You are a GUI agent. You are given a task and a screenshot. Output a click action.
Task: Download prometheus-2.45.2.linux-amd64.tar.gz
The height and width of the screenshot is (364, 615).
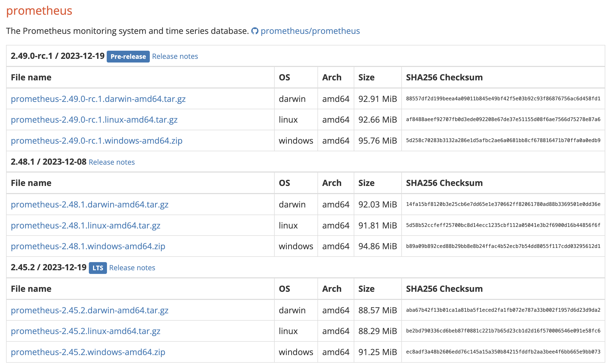(x=85, y=331)
